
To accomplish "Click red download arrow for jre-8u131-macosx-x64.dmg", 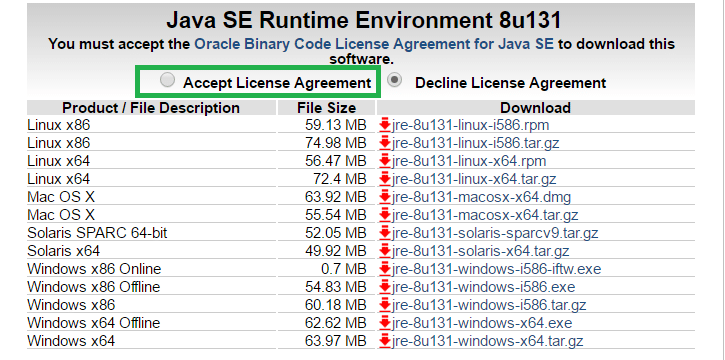I will tap(385, 197).
